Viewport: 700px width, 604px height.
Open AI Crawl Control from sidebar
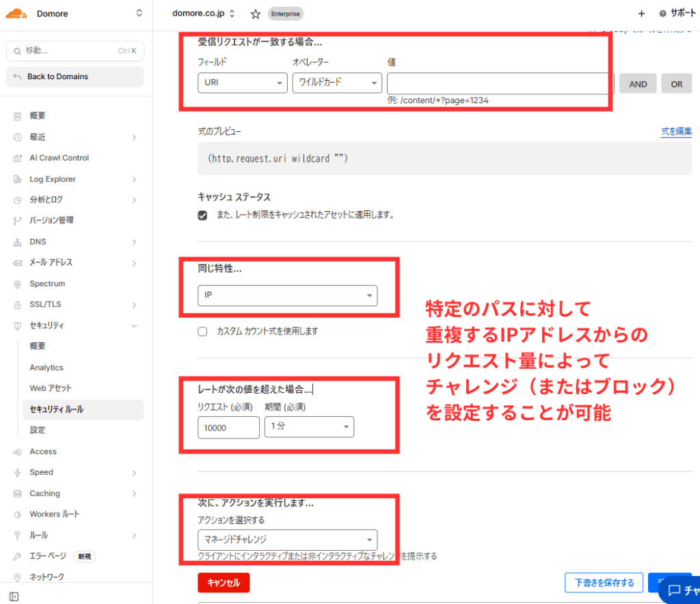(59, 158)
